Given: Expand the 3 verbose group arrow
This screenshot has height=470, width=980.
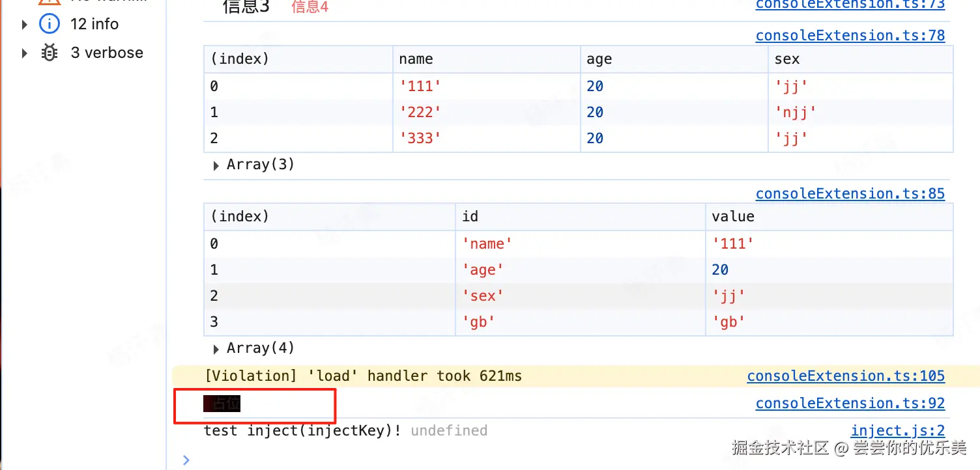Looking at the screenshot, I should point(25,53).
